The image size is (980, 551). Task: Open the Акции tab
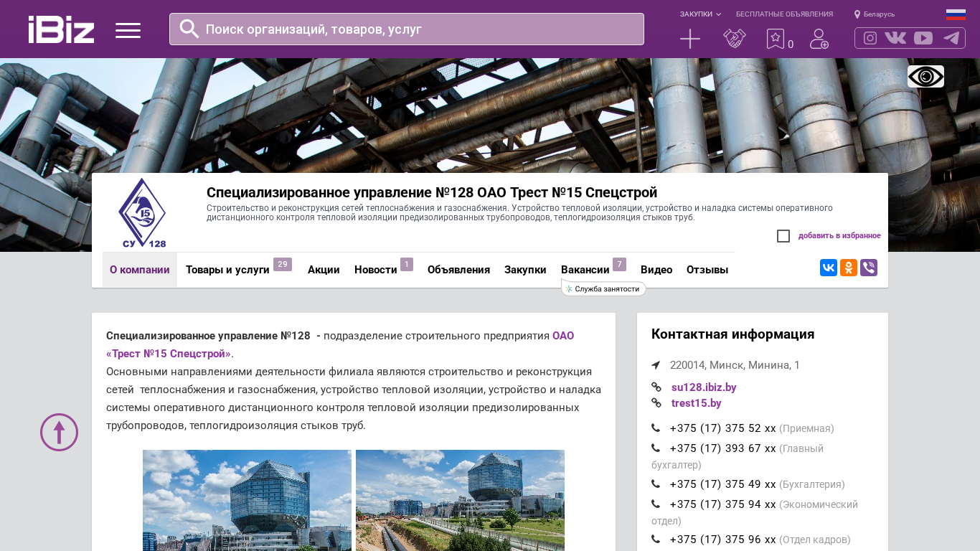pyautogui.click(x=324, y=270)
